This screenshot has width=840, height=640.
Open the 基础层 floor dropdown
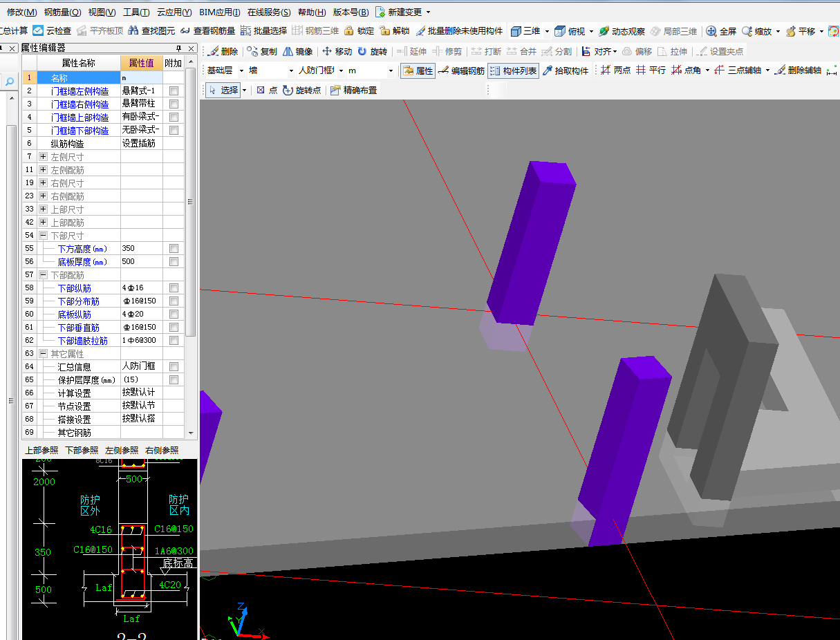[x=241, y=70]
